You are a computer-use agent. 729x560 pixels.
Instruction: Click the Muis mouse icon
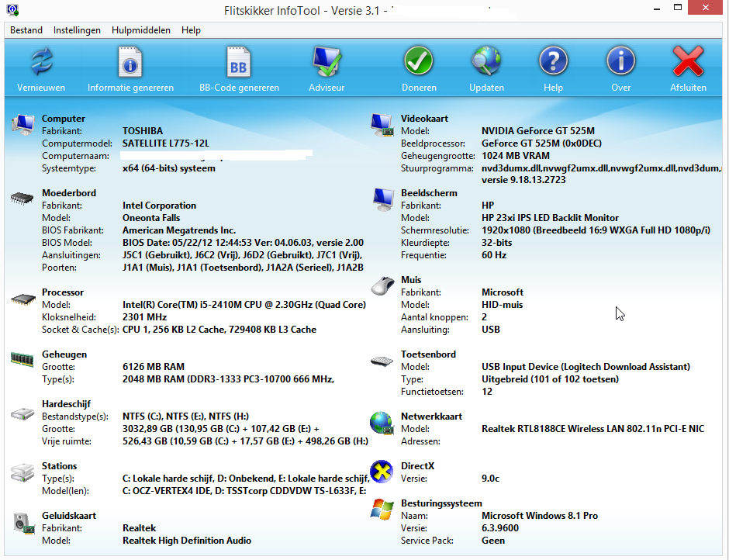pos(382,285)
